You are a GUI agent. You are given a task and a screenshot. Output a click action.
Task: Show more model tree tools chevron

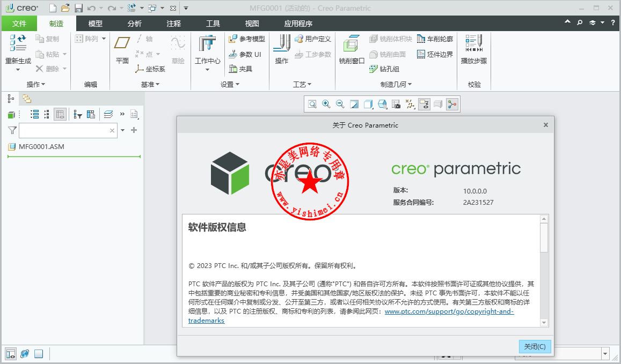(x=122, y=114)
